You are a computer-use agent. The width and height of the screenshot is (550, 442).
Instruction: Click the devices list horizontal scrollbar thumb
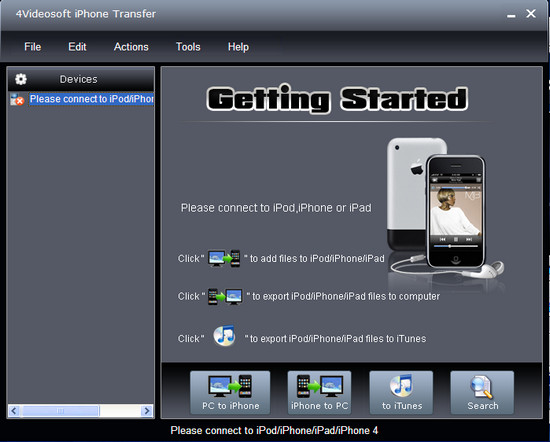pyautogui.click(x=60, y=411)
